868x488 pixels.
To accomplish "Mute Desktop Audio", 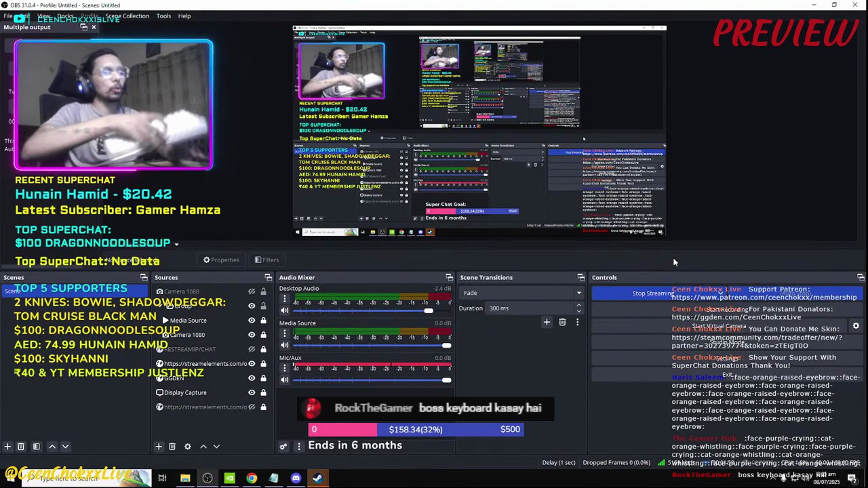I will pyautogui.click(x=285, y=310).
